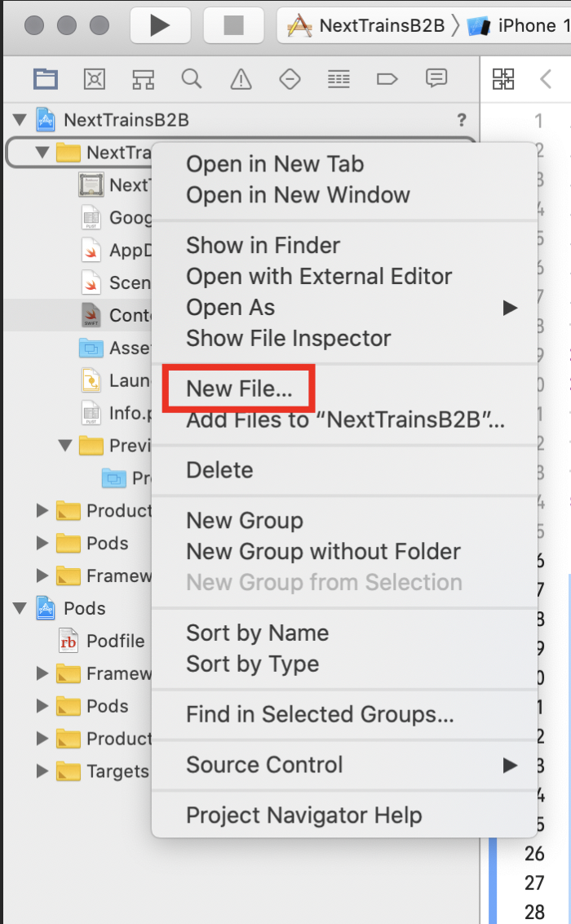Click the source control status question mark
Viewport: 571px width, 924px height.
(462, 120)
